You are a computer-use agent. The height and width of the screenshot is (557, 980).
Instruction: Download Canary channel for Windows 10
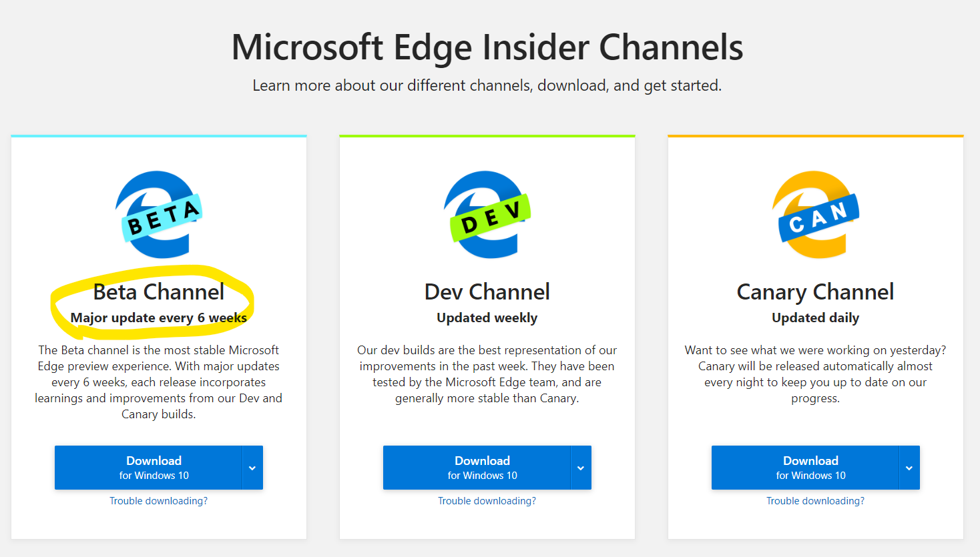pyautogui.click(x=805, y=468)
